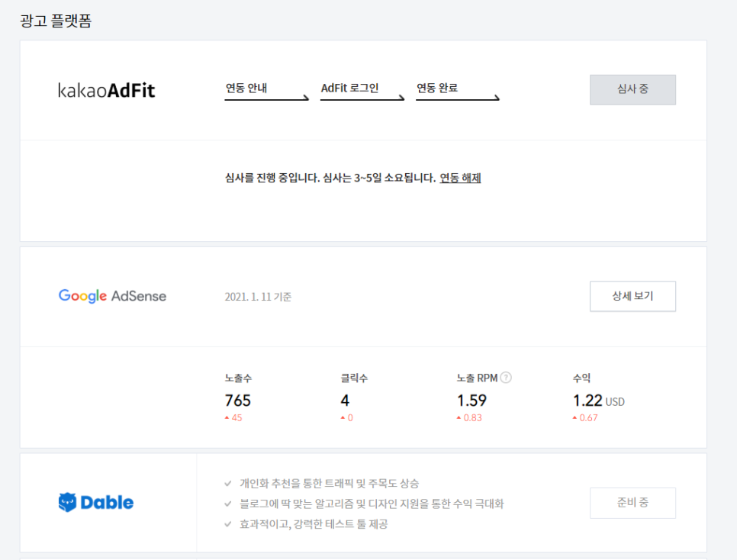Viewport: 737px width, 560px height.
Task: Click the 블로그에 딱 맞는 알고리즘 line
Action: pos(372,504)
